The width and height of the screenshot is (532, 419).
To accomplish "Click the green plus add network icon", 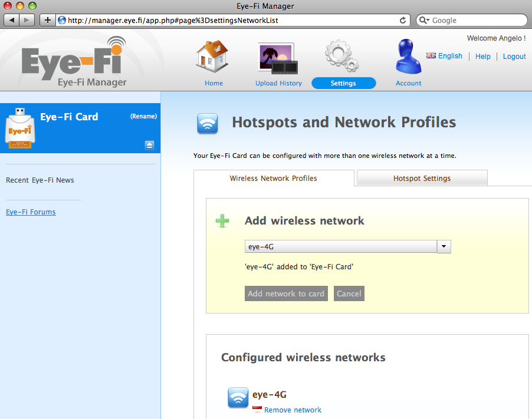I will pyautogui.click(x=222, y=220).
